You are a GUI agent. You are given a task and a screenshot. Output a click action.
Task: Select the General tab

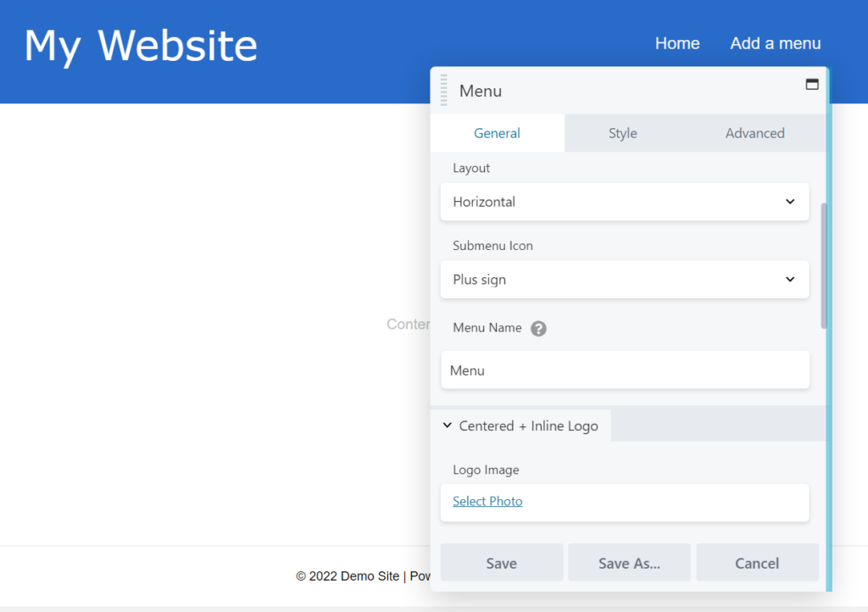tap(497, 133)
